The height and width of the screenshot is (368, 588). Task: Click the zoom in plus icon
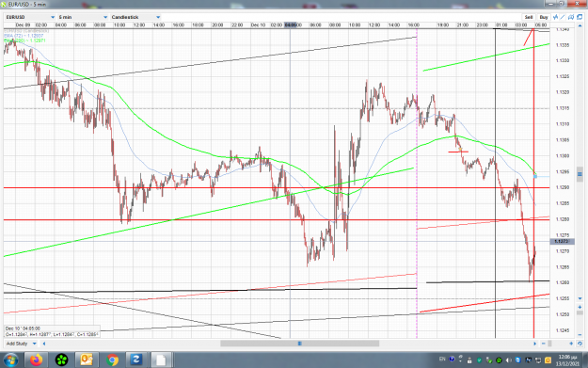tap(571, 344)
